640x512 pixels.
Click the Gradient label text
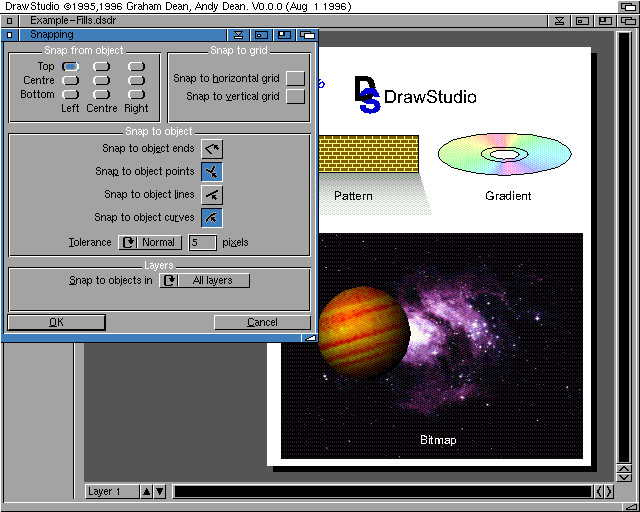coord(508,196)
